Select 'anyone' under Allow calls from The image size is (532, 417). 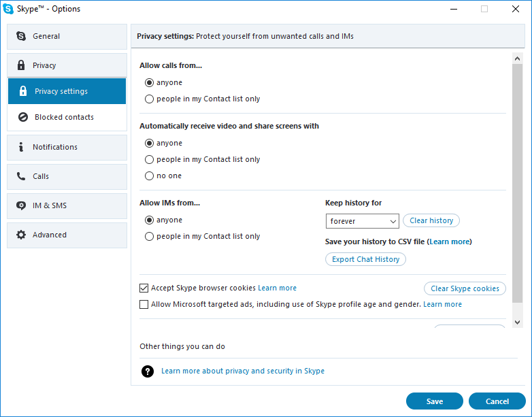[149, 82]
